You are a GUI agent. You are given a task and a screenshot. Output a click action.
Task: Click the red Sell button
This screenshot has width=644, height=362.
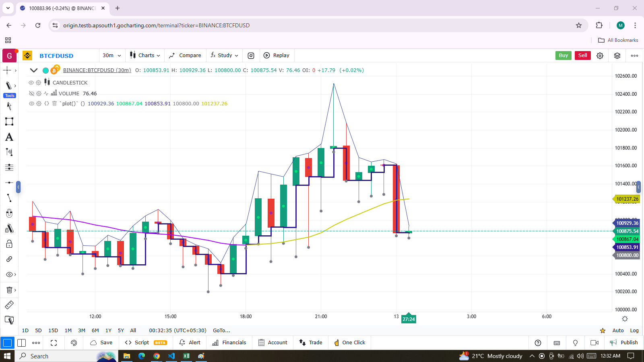pos(582,56)
